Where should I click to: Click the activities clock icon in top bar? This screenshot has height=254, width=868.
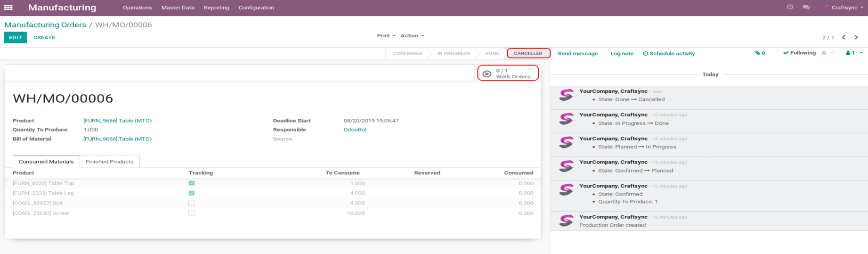790,7
